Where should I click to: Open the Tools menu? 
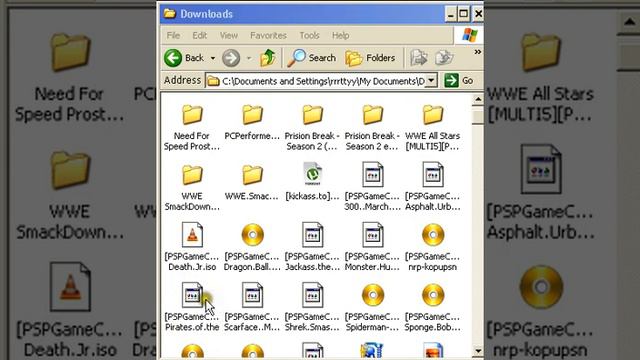(309, 36)
